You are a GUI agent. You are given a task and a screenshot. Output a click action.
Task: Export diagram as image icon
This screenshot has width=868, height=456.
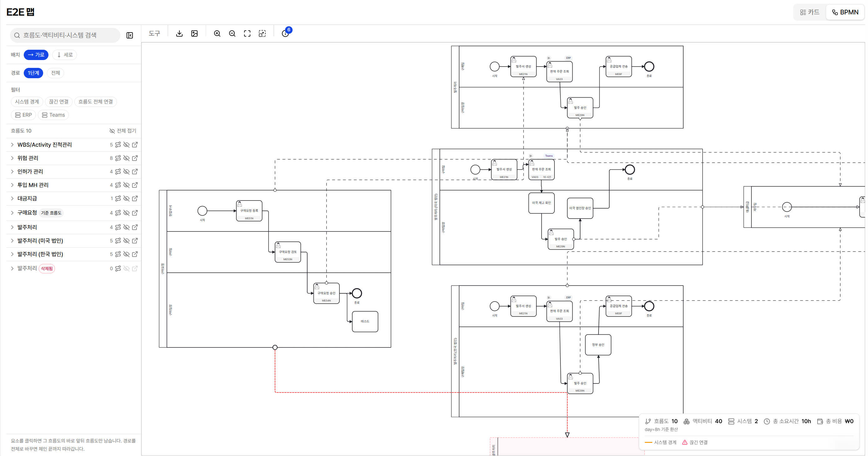coord(194,33)
